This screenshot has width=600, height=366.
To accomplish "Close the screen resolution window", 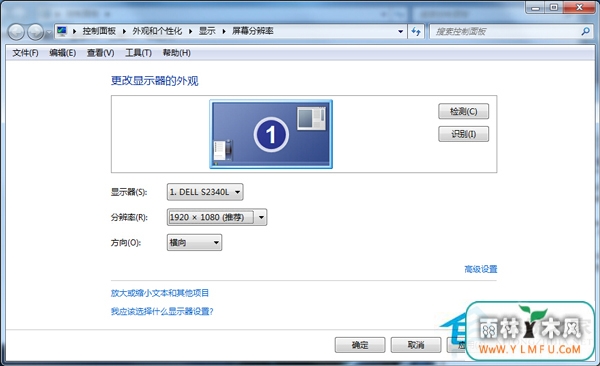I will click(579, 8).
